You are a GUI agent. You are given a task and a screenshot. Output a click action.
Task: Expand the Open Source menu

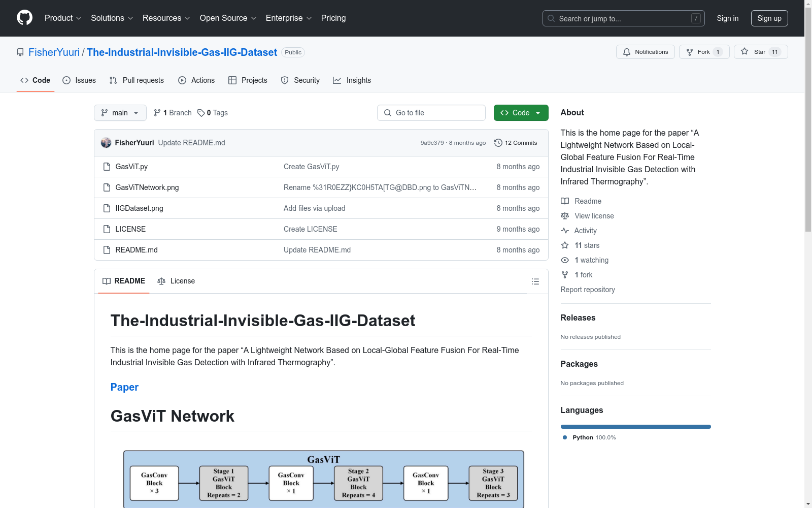tap(228, 18)
